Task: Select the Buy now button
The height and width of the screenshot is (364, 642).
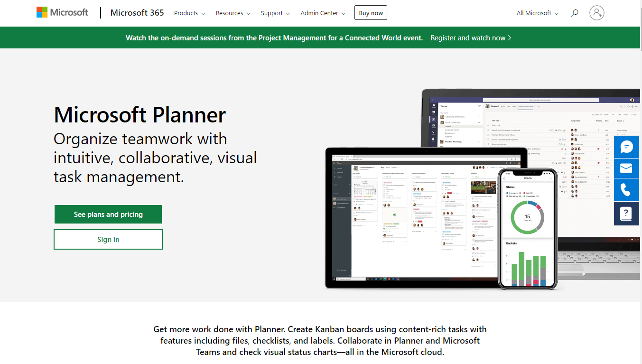Action: [371, 12]
